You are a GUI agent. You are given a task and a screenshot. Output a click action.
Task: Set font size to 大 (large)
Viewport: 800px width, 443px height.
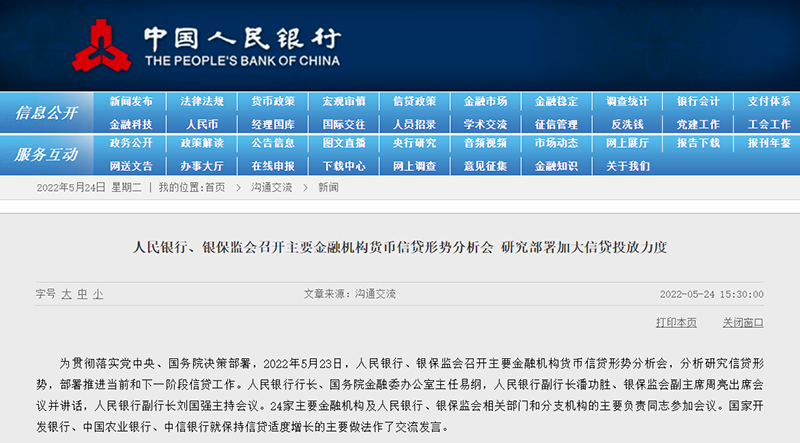[x=67, y=294]
